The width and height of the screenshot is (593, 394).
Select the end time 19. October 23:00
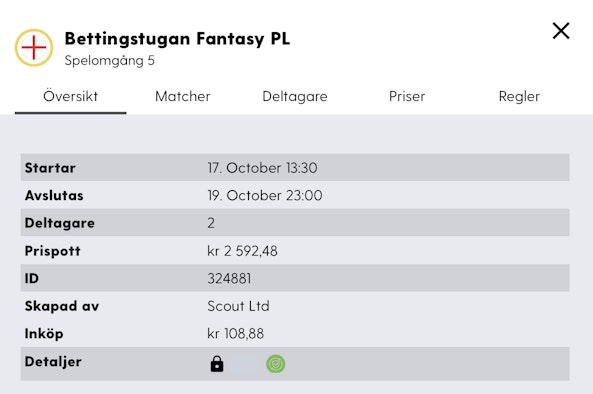265,195
